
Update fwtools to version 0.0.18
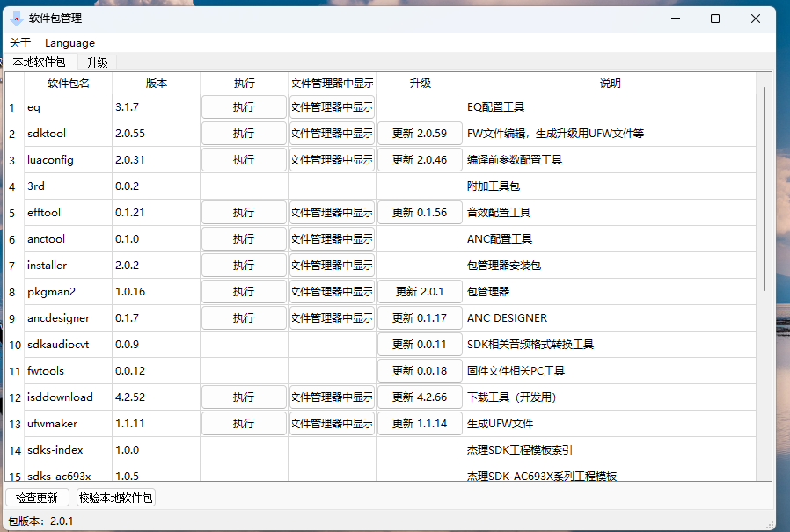(x=420, y=371)
